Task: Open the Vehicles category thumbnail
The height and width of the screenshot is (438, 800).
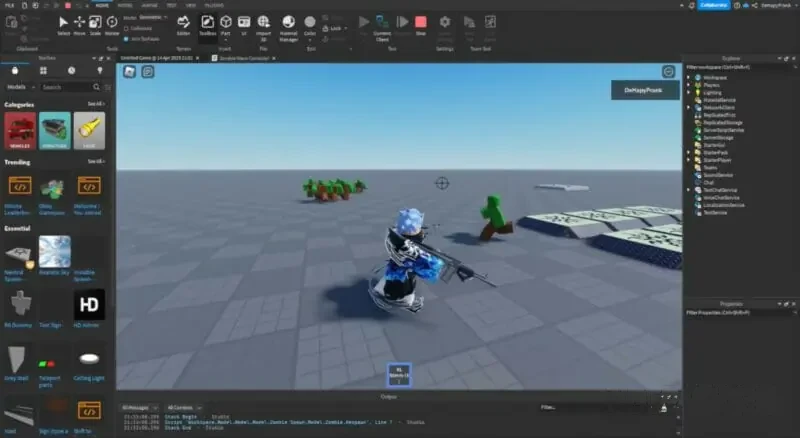Action: coord(20,131)
